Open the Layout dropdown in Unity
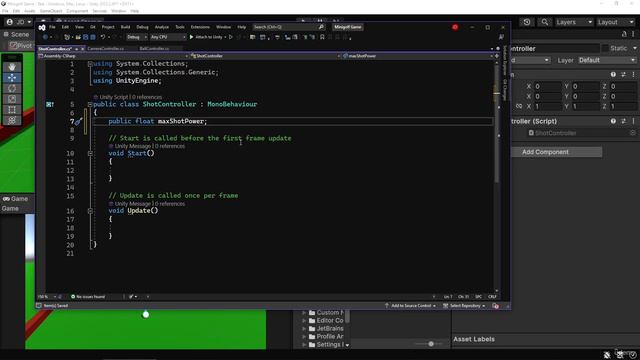Viewport: 640px width, 360px height. (616, 22)
